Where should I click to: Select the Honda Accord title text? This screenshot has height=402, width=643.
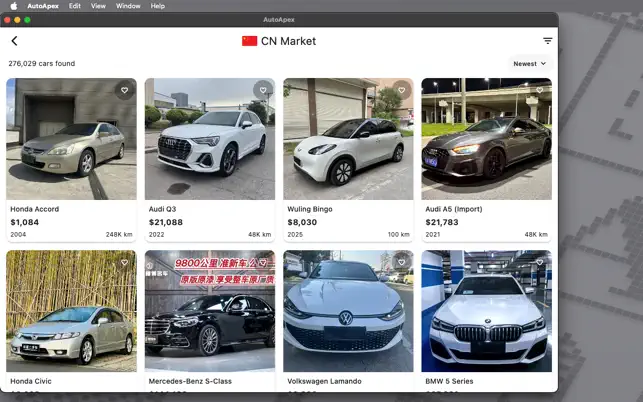34,209
